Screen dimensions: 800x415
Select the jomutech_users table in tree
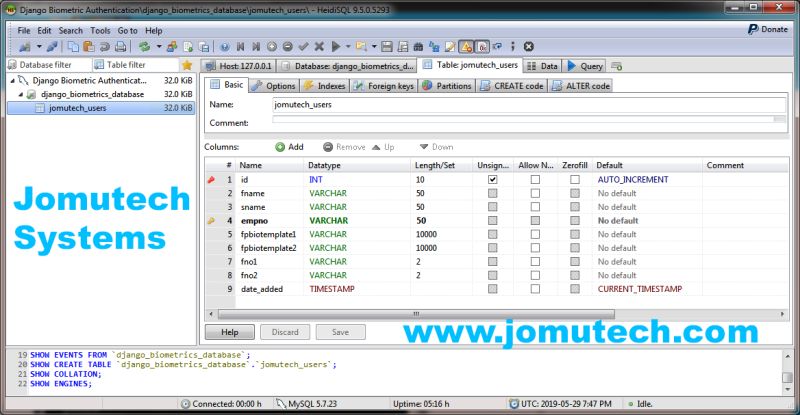coord(101,108)
